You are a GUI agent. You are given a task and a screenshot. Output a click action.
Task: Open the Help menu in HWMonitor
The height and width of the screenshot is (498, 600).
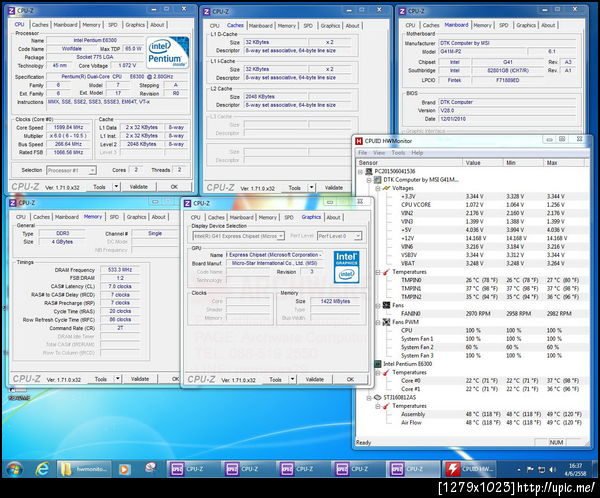(x=417, y=153)
